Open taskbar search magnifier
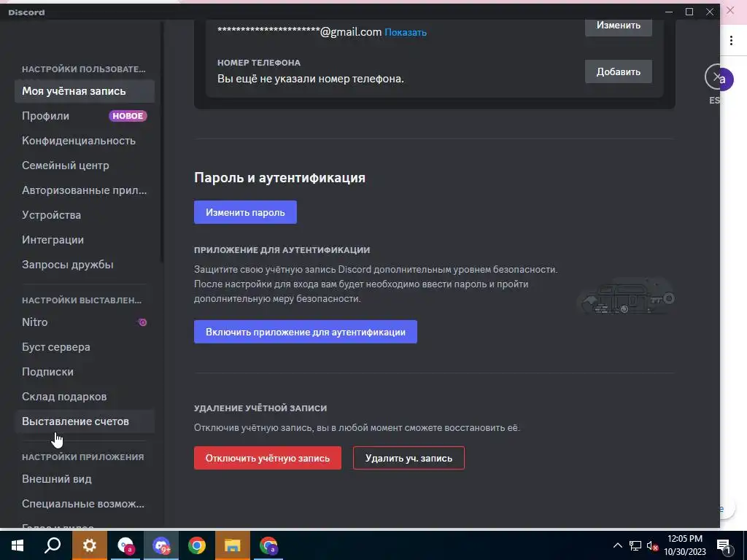747x560 pixels. click(53, 545)
